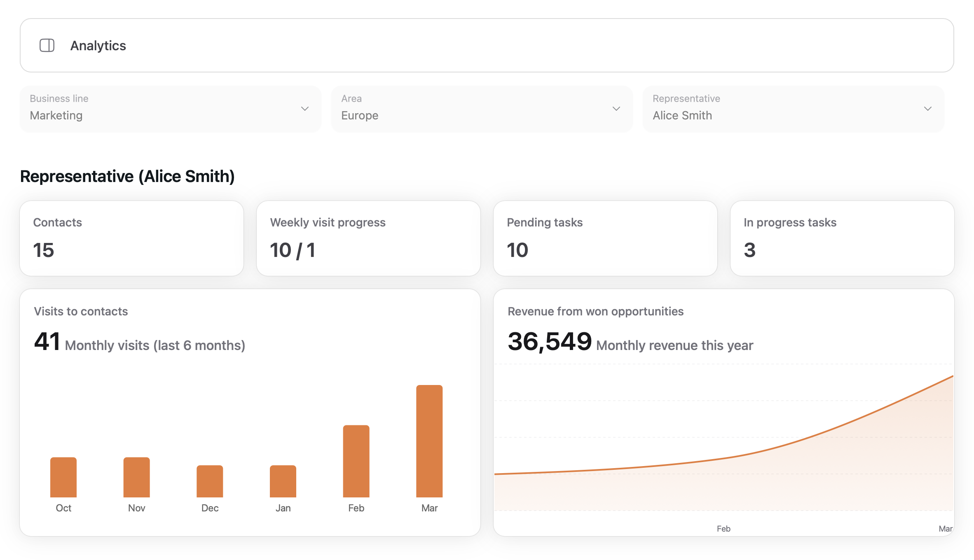Click the February bar in visits chart
The height and width of the screenshot is (560, 974).
[x=356, y=461]
